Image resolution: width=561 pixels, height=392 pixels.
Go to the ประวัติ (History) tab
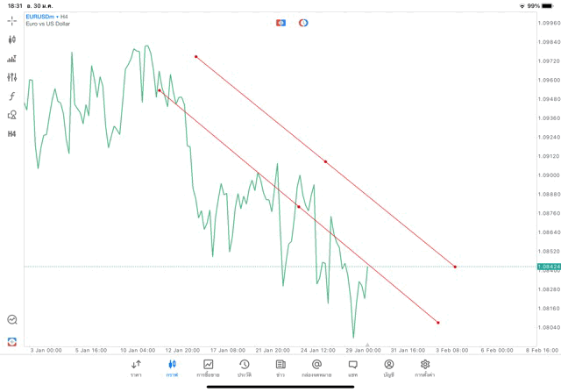click(x=245, y=367)
